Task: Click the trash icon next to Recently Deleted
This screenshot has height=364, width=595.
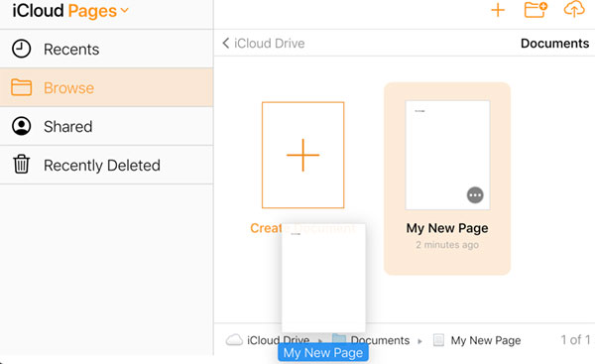Action: (x=21, y=165)
